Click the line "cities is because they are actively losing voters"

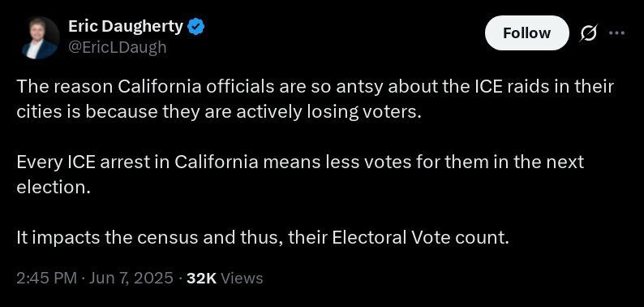tap(219, 112)
